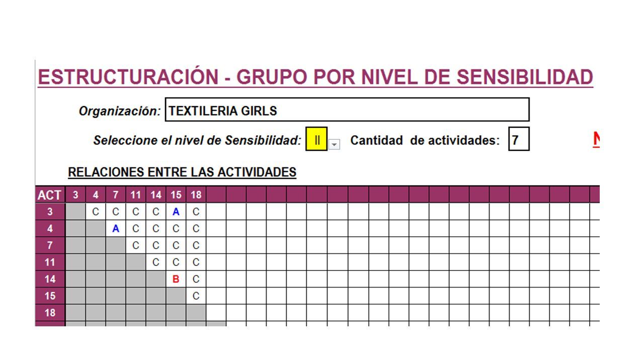The image size is (644, 362).
Task: Select row header 18 in the matrix
Action: tap(50, 313)
